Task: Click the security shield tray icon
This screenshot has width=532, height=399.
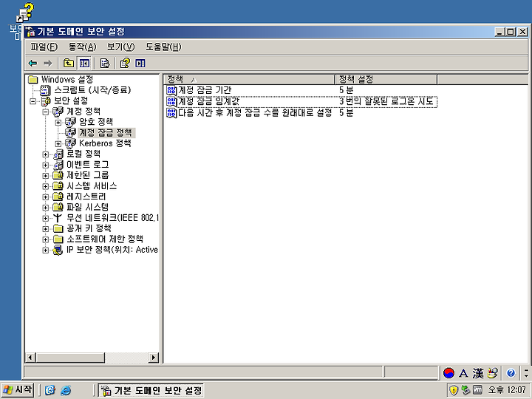Action: point(453,390)
